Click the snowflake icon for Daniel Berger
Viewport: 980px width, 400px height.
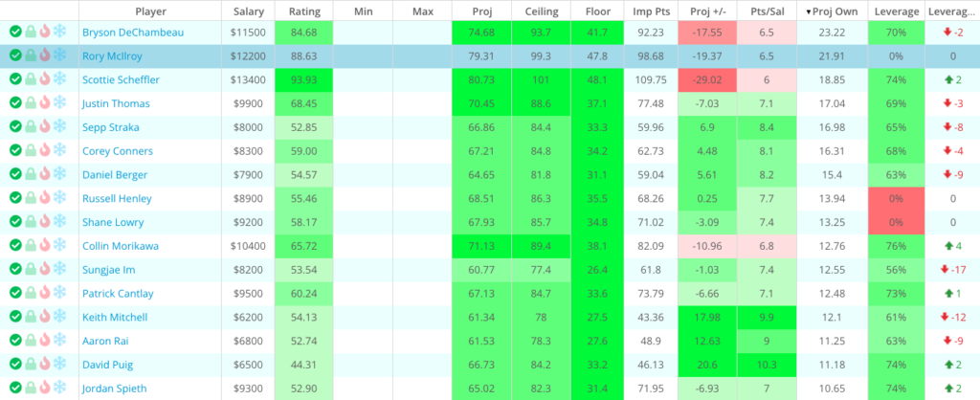[60, 174]
